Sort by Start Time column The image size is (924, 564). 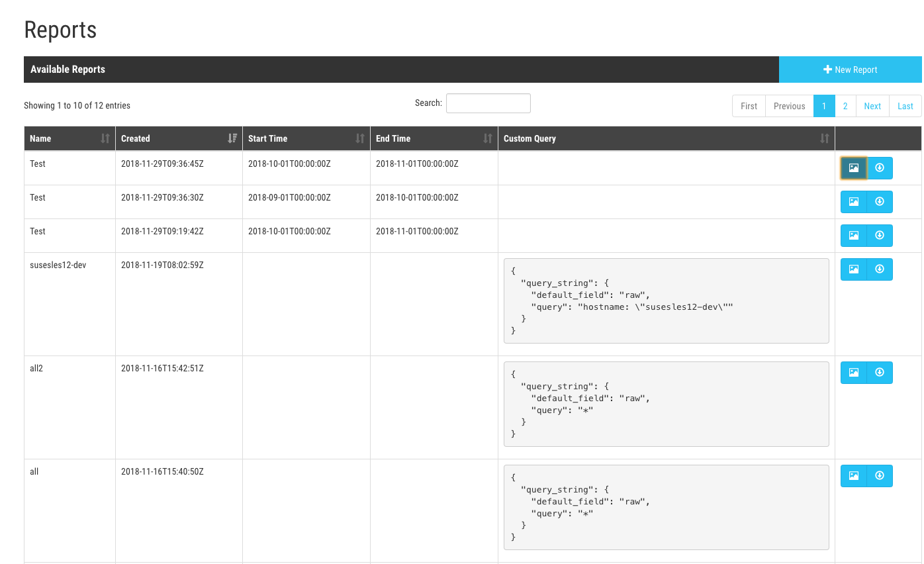pyautogui.click(x=306, y=138)
